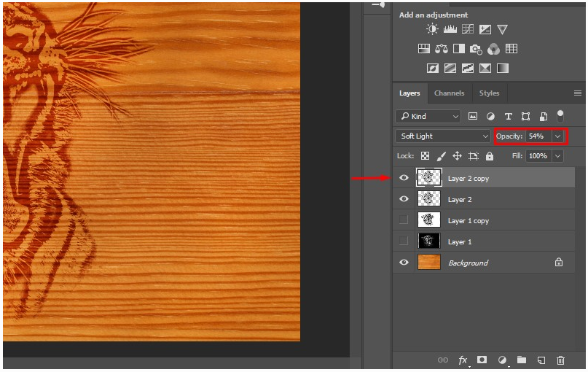The width and height of the screenshot is (588, 372).
Task: Add a Black & White adjustment
Action: pyautogui.click(x=458, y=48)
